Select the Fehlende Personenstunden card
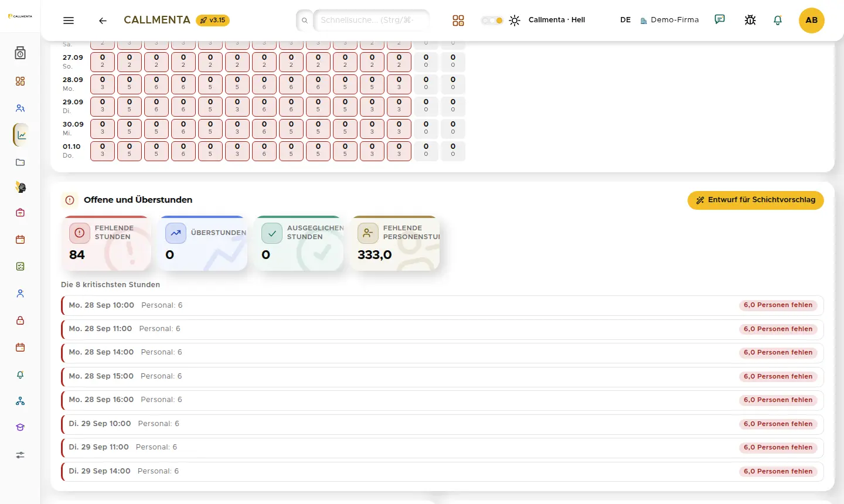The image size is (844, 504). [x=394, y=243]
